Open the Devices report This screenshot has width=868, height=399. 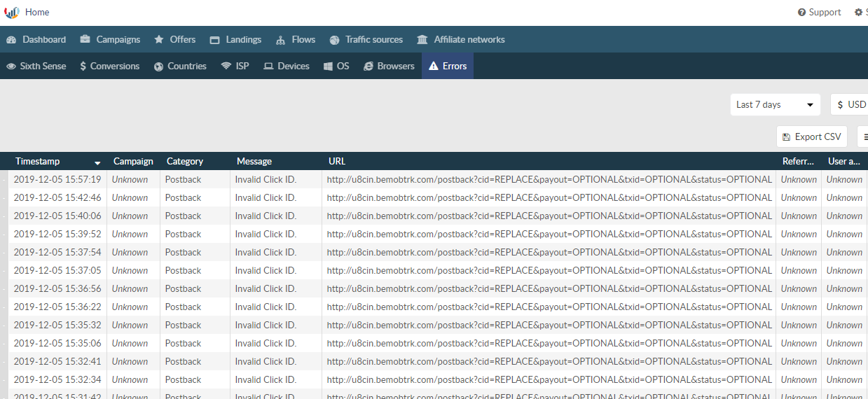click(x=287, y=66)
